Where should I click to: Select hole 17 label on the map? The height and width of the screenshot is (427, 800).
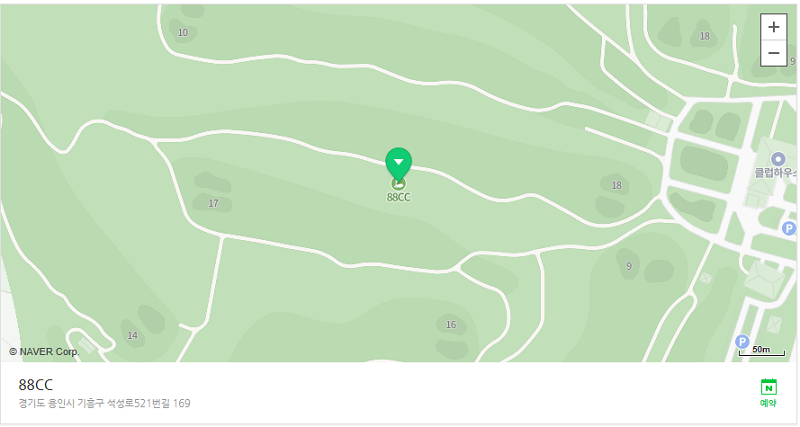coord(213,204)
